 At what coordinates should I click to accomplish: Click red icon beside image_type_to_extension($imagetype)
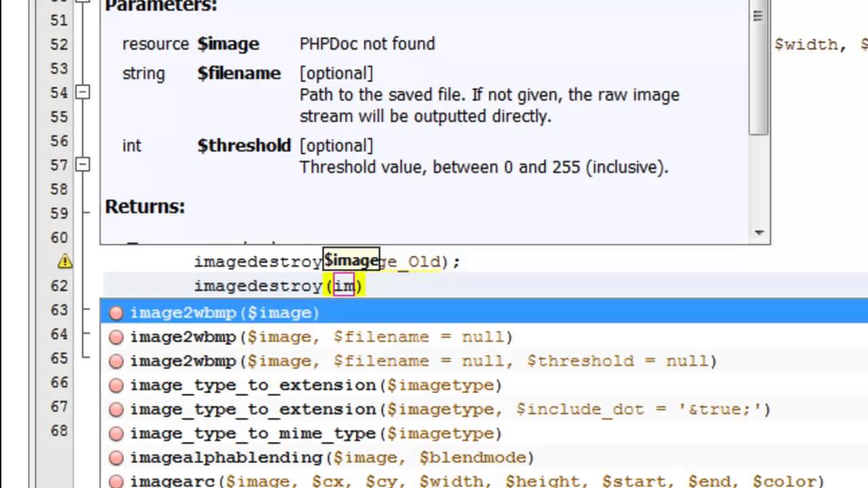116,385
